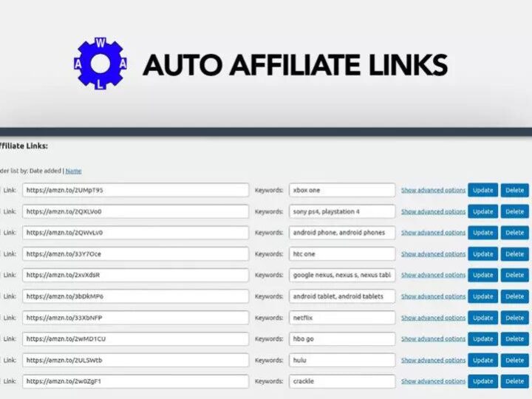Edit the 'netflix' keywords field
The height and width of the screenshot is (399, 532).
pos(342,318)
